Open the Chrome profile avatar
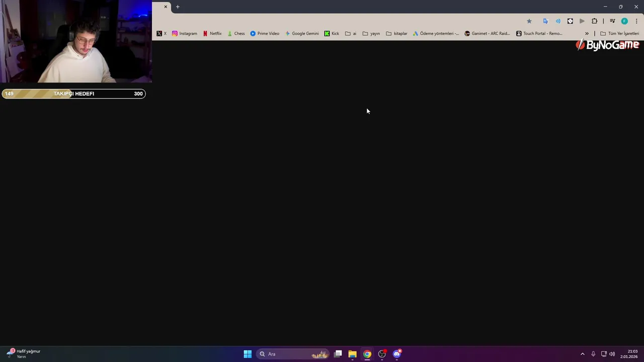The image size is (644, 362). pyautogui.click(x=624, y=21)
